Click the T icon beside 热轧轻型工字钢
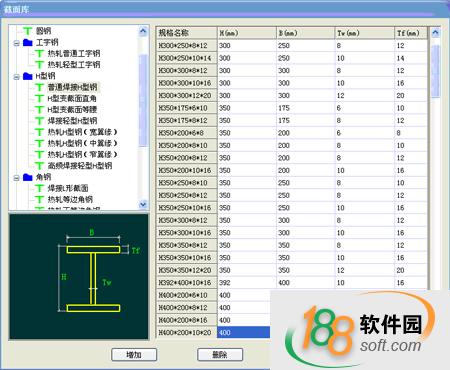Image resolution: width=450 pixels, height=370 pixels. click(39, 65)
